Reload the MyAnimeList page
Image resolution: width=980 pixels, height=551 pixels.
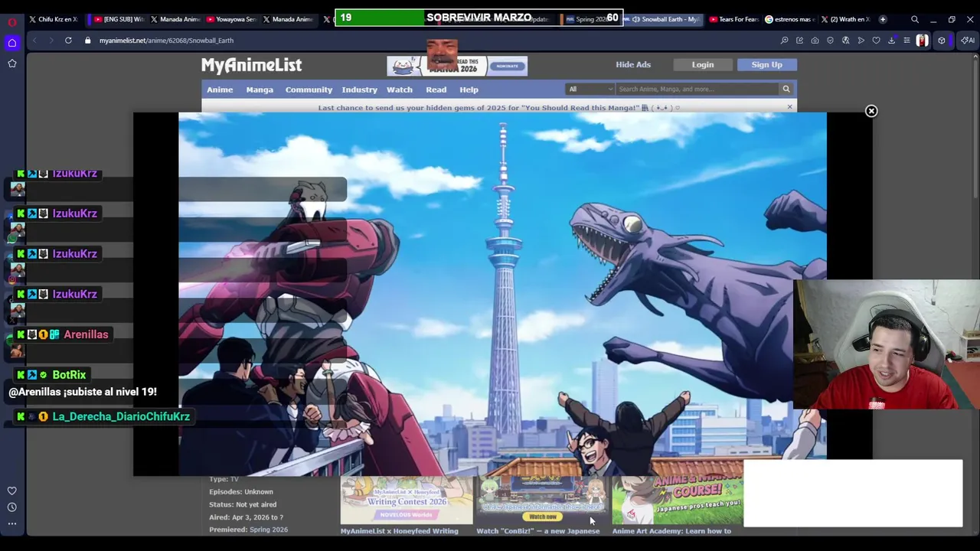pyautogui.click(x=68, y=41)
